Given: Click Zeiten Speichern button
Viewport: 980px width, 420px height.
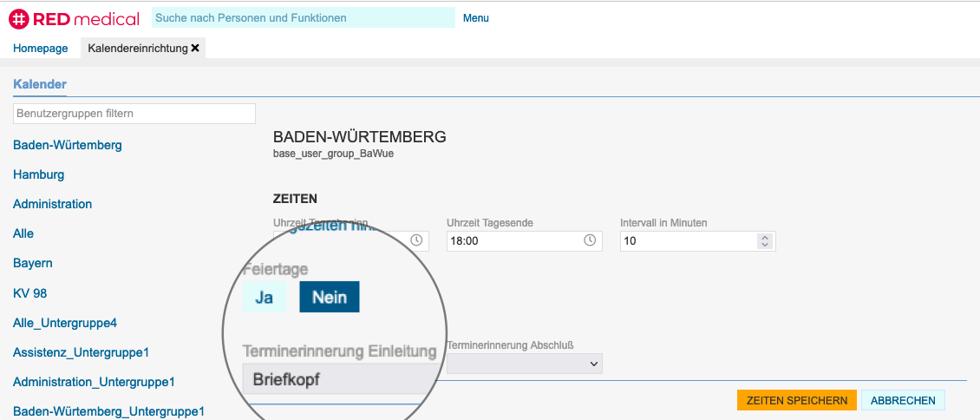Looking at the screenshot, I should 796,400.
